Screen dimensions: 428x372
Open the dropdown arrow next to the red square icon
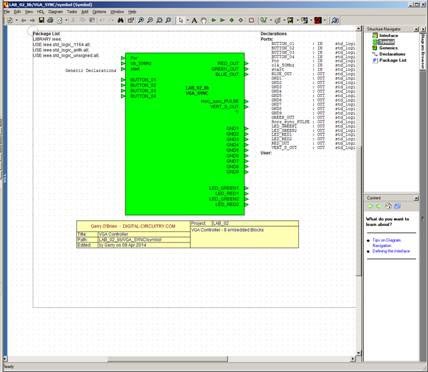325,20
